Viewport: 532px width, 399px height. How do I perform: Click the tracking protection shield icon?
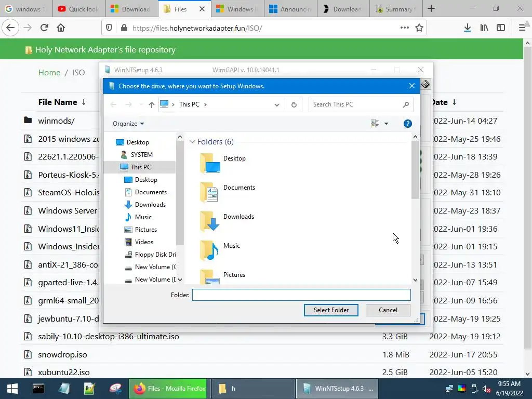point(109,28)
